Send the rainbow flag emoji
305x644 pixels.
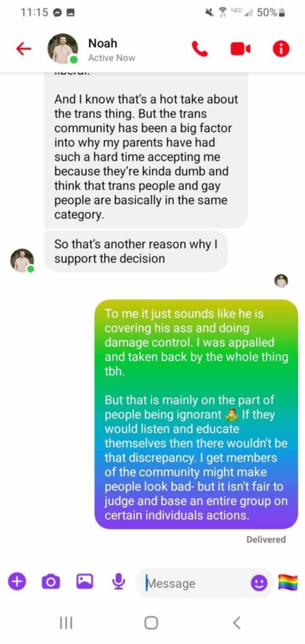coord(288,582)
